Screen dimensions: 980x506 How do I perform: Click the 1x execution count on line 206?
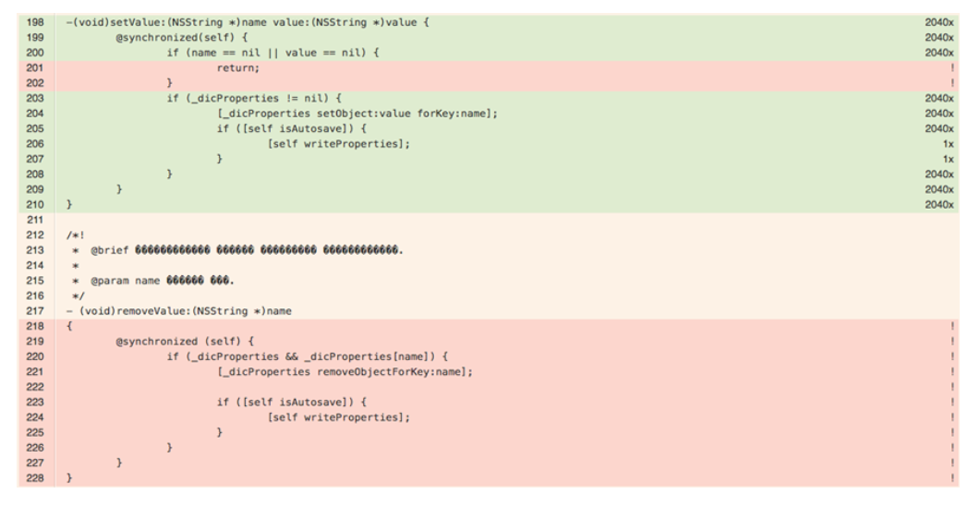(946, 143)
